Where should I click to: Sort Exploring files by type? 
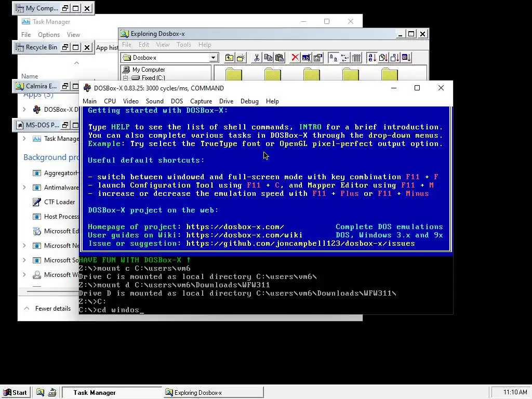click(x=383, y=58)
